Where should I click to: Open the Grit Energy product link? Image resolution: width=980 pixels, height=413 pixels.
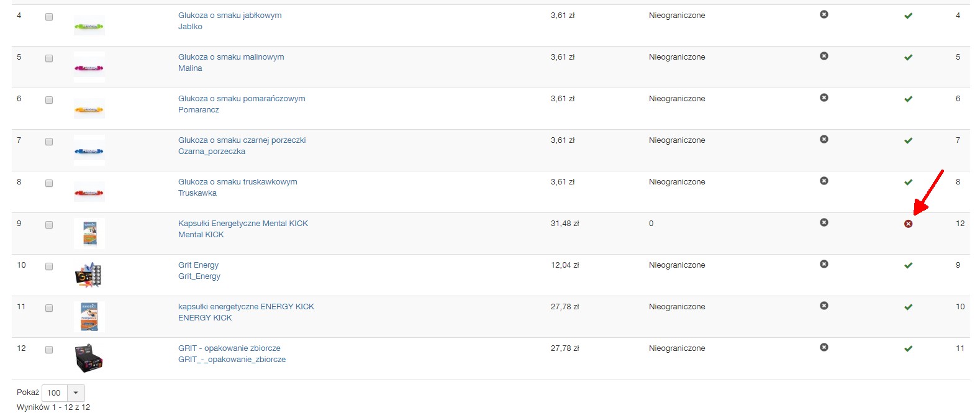coord(198,265)
